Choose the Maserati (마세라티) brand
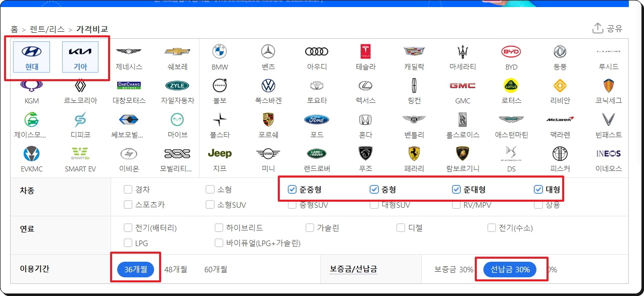Image resolution: width=644 pixels, height=296 pixels. [x=463, y=51]
